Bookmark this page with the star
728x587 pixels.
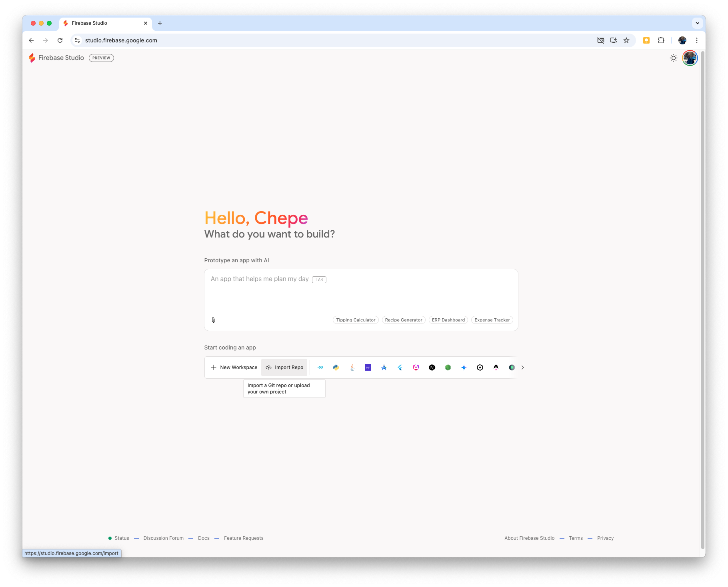click(626, 40)
